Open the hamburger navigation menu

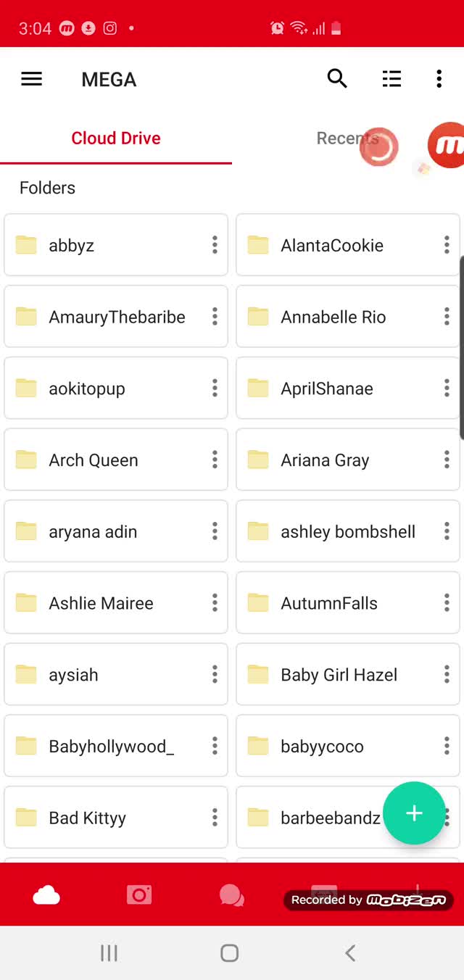[x=31, y=79]
